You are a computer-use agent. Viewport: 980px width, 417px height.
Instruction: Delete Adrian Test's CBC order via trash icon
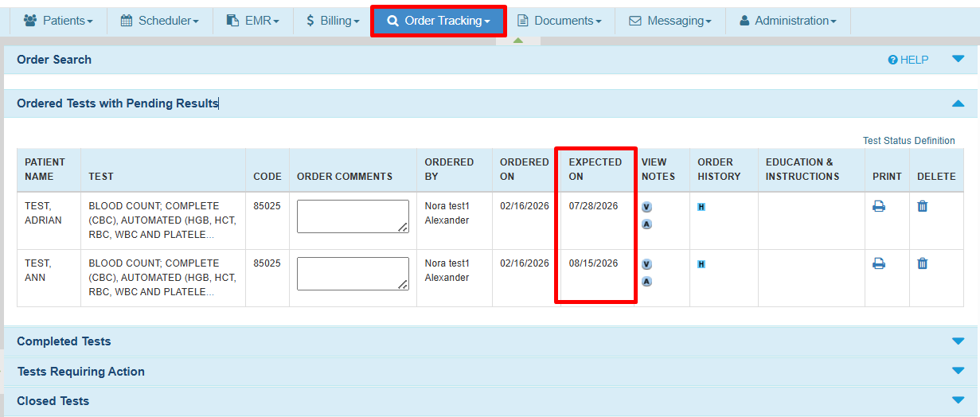point(923,206)
